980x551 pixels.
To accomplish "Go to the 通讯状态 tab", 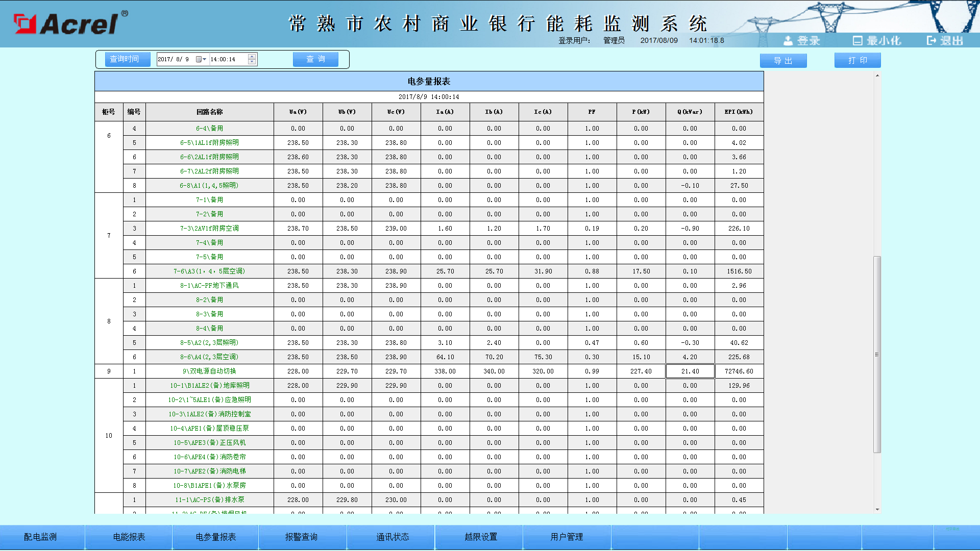I will 393,537.
